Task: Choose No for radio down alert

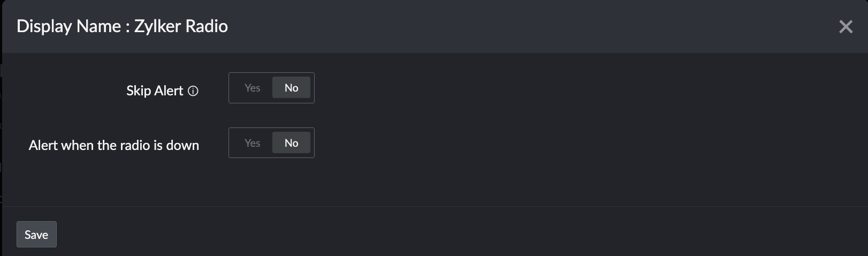Action: coord(291,143)
